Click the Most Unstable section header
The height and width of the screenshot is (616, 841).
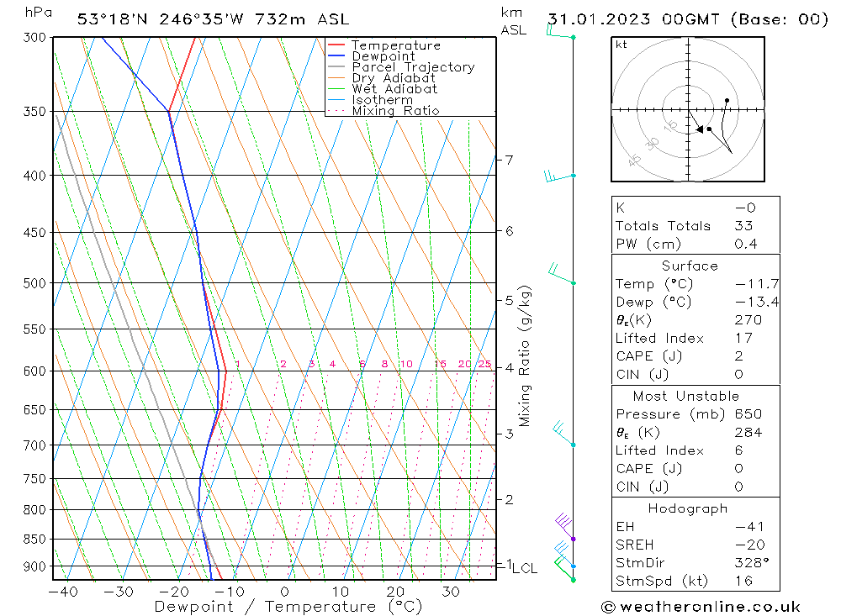(x=686, y=396)
